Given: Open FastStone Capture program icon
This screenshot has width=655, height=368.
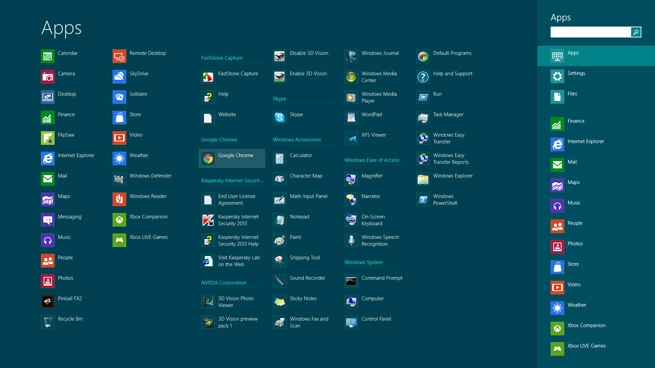Looking at the screenshot, I should click(x=208, y=76).
